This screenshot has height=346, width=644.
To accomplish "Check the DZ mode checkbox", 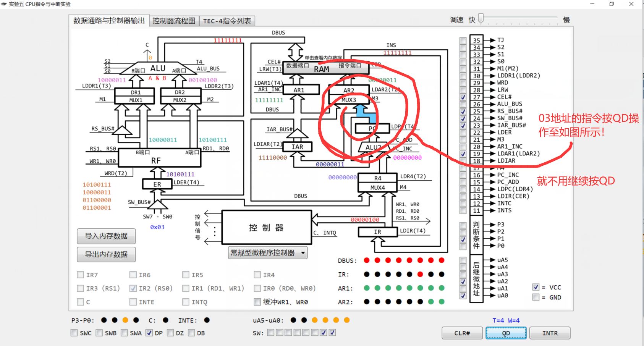I will (170, 333).
